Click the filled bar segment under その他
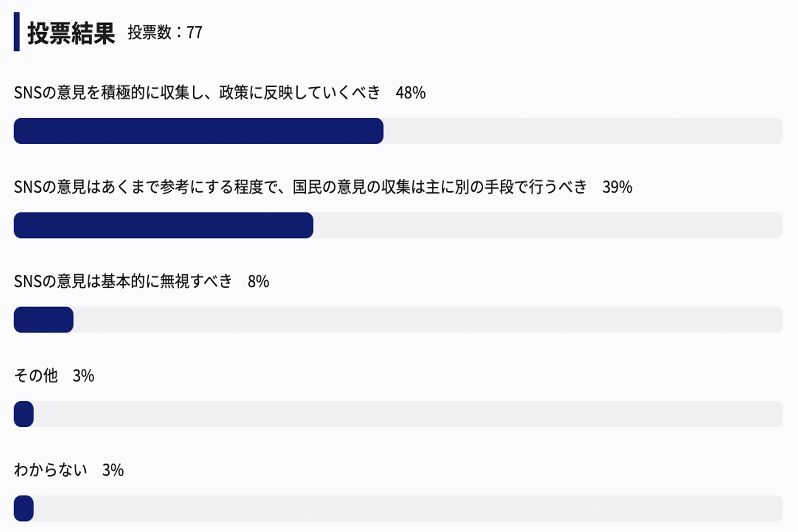The height and width of the screenshot is (532, 798). [x=24, y=414]
